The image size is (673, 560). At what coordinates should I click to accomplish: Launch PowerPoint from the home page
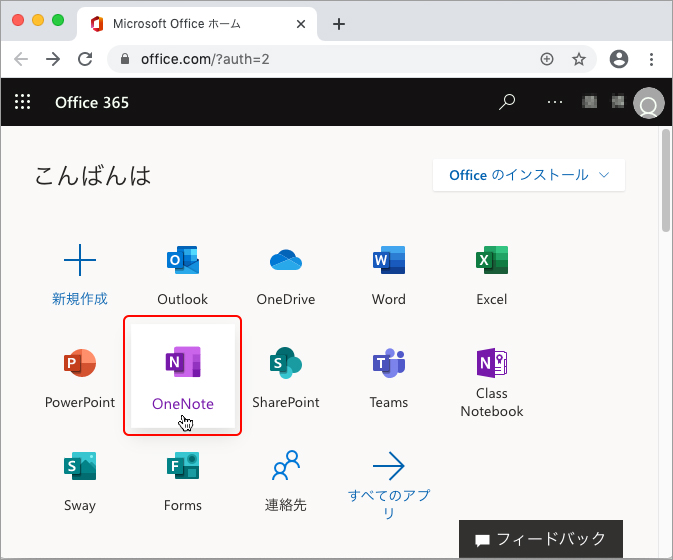tap(80, 365)
